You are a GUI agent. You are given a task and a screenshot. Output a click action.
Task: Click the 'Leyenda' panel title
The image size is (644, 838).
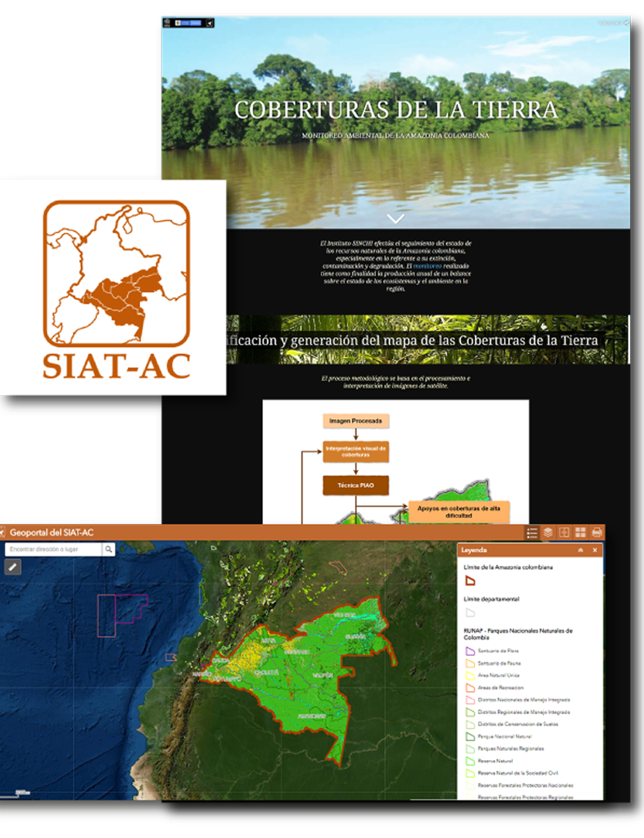tap(474, 550)
